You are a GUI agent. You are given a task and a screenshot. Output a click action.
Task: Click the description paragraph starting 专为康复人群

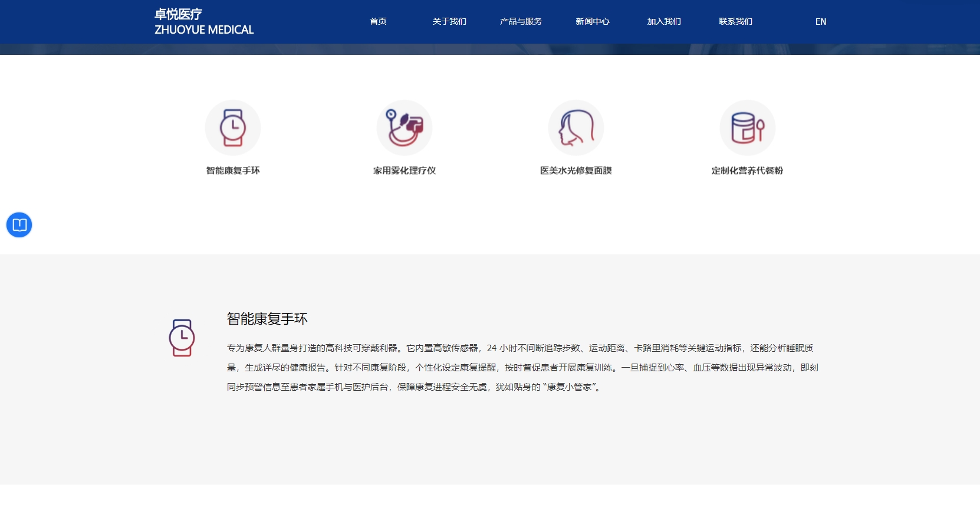[522, 368]
